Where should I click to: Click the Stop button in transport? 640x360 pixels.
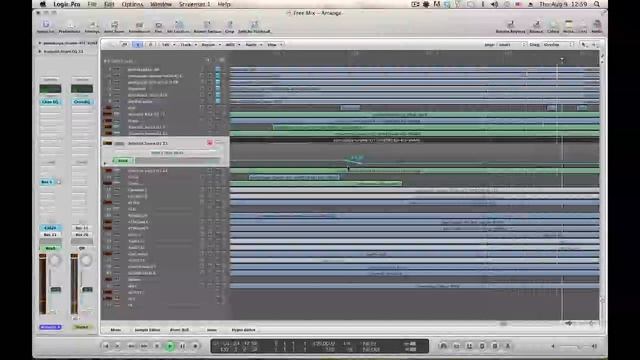[x=157, y=346]
